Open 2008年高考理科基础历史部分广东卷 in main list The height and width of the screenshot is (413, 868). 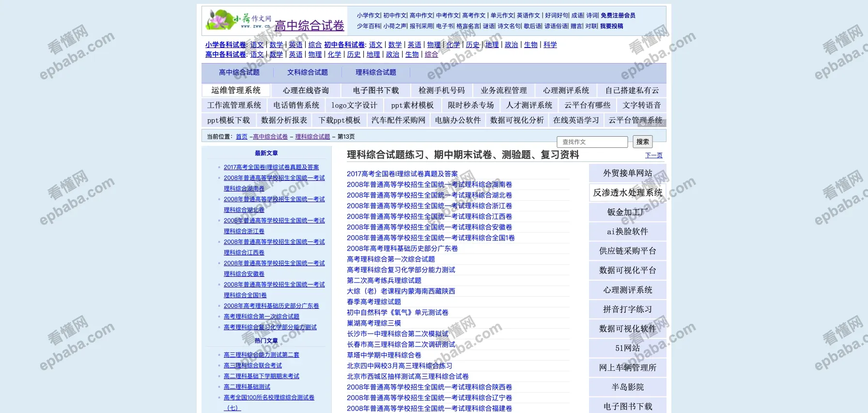[x=402, y=248]
